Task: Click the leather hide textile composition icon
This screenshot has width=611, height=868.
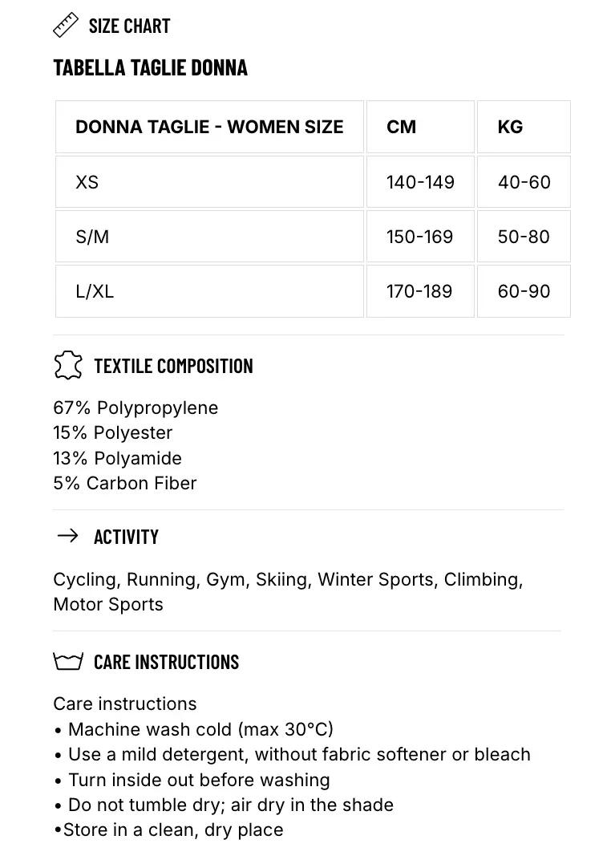Action: tap(68, 365)
